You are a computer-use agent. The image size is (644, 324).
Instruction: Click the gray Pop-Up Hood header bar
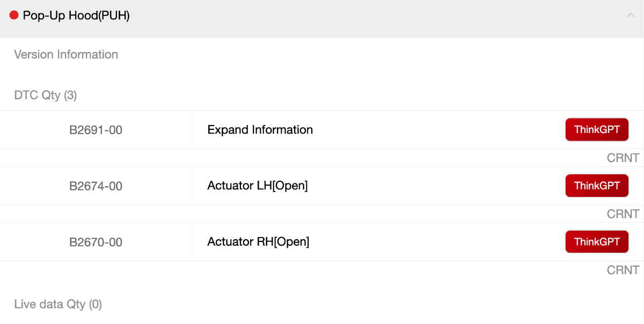(x=322, y=19)
